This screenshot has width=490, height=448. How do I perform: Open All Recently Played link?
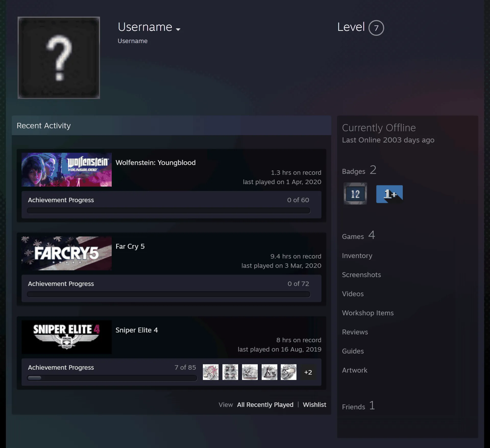[265, 405]
